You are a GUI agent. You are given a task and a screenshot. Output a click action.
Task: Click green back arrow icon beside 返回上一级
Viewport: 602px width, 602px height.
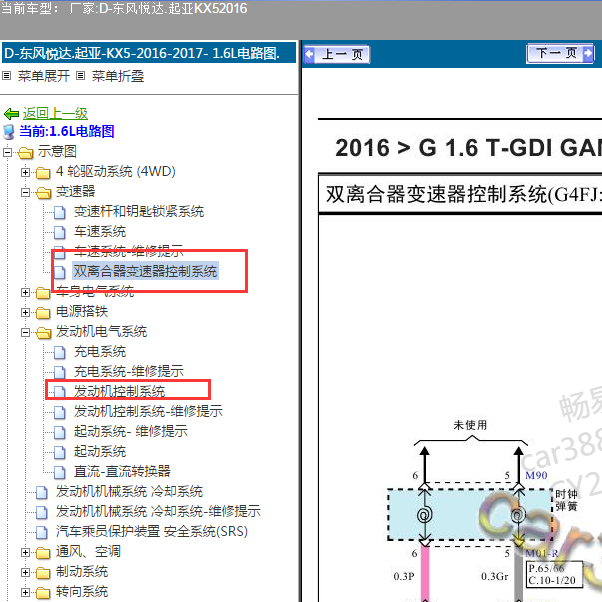click(x=11, y=114)
